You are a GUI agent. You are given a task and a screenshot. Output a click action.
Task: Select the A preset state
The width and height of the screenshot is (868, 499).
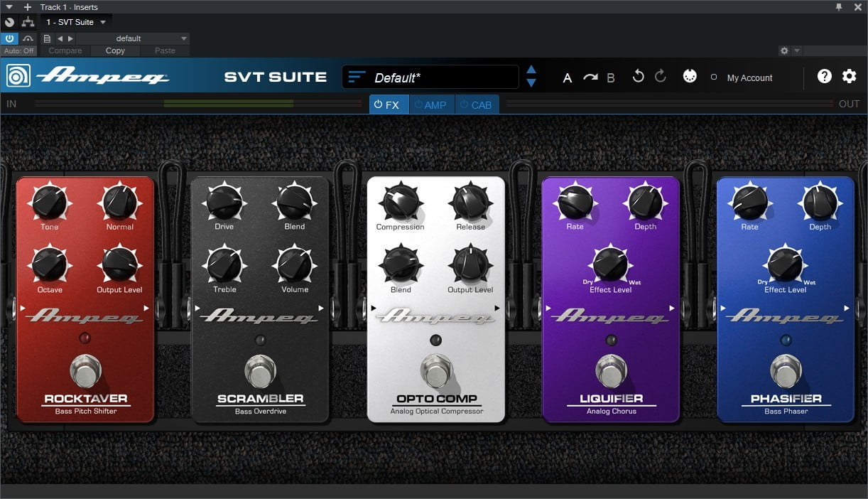click(x=568, y=78)
